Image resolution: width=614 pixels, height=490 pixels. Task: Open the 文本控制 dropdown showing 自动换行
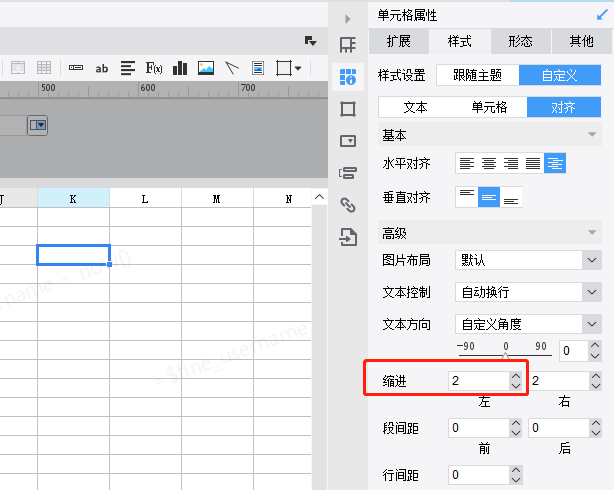pos(528,292)
